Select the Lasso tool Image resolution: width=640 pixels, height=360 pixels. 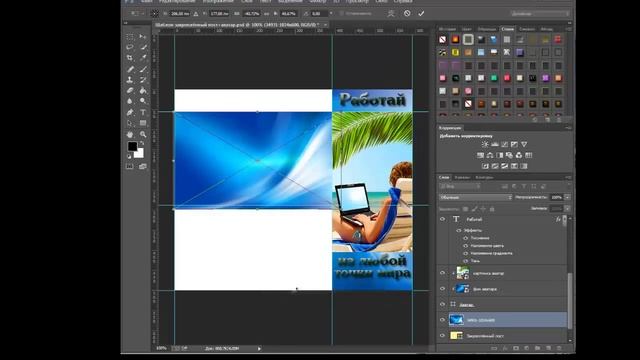point(130,47)
